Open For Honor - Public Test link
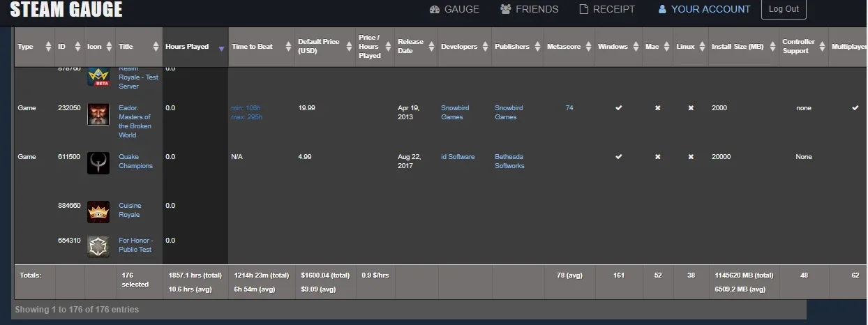Viewport: 868px width, 325px height. coord(135,245)
